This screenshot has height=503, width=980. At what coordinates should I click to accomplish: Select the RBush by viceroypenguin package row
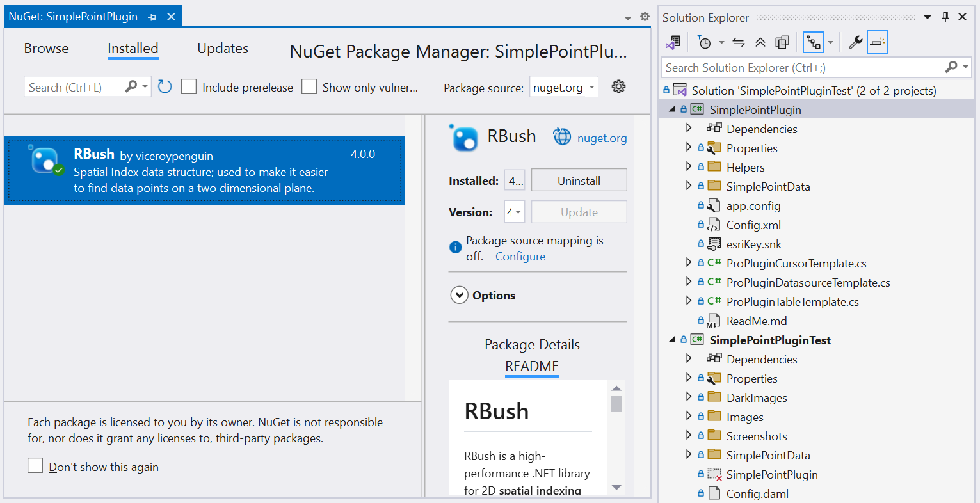(205, 170)
